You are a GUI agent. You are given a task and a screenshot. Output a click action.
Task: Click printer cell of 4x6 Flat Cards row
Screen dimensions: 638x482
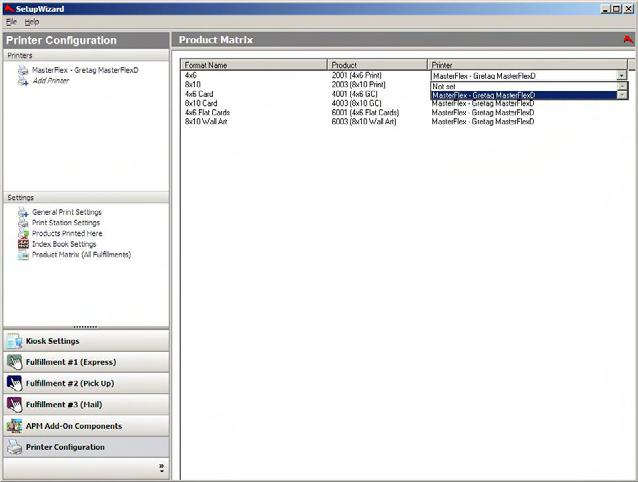pos(483,113)
